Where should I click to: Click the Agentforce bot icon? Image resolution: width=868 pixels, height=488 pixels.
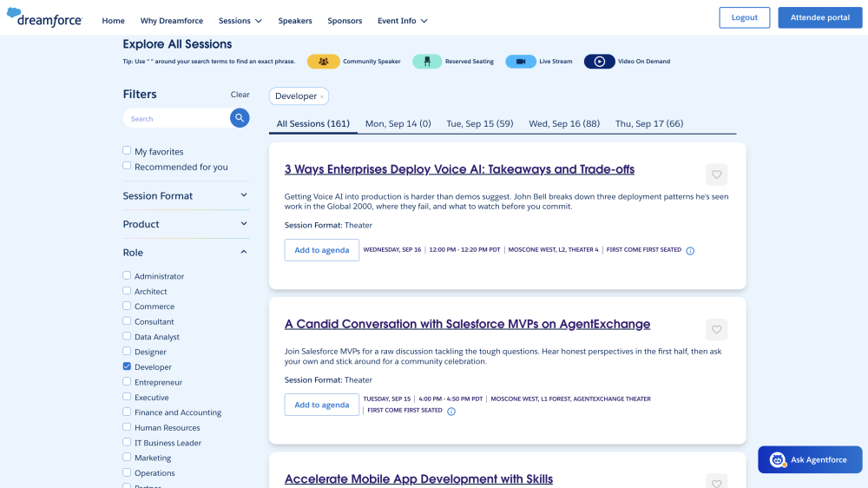pos(777,459)
